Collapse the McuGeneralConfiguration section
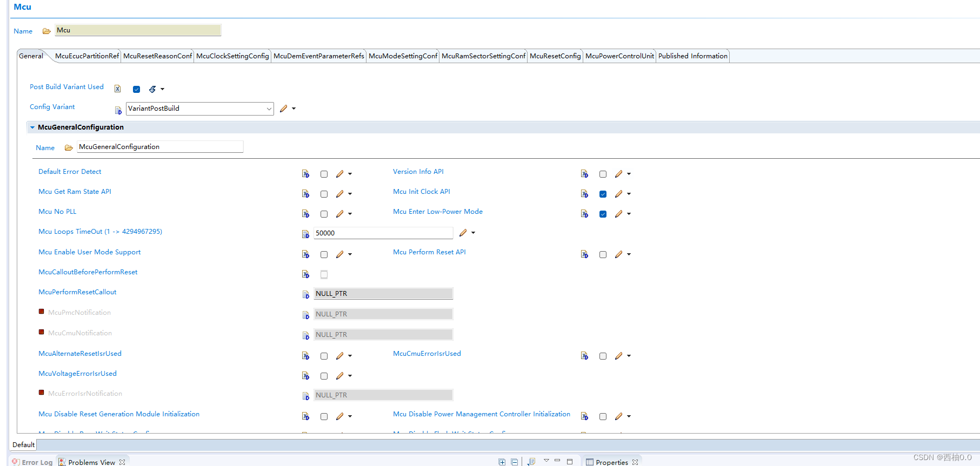Screen dimensions: 980x466 click(x=32, y=127)
